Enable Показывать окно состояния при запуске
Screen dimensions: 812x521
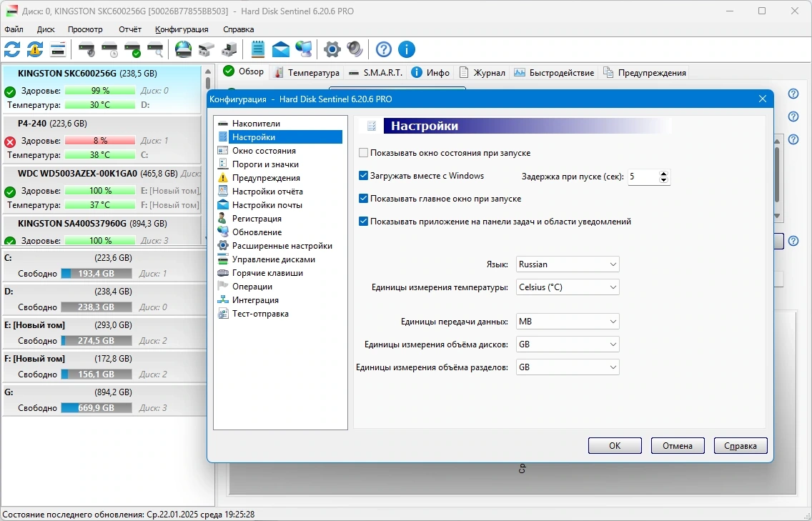coord(364,153)
